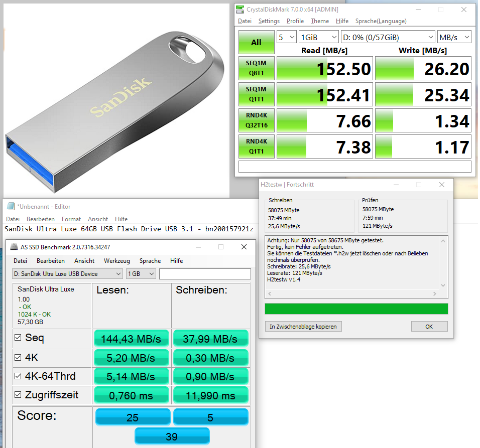Viewport: 480px width, 448px height.
Task: Open Datei menu in Editor window
Action: [13, 219]
